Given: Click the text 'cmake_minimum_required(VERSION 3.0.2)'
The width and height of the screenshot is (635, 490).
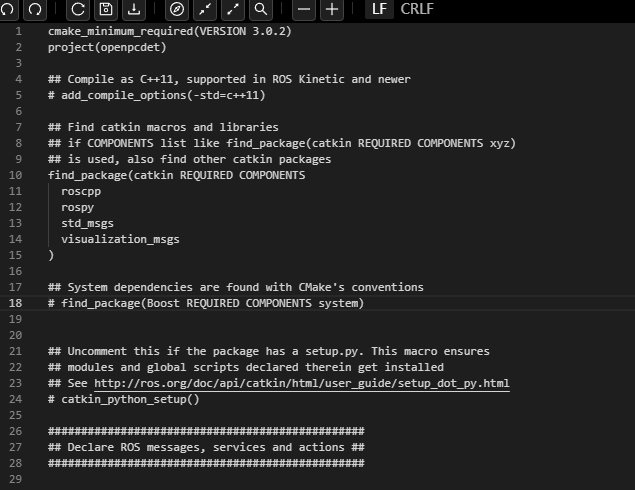Looking at the screenshot, I should [x=170, y=31].
